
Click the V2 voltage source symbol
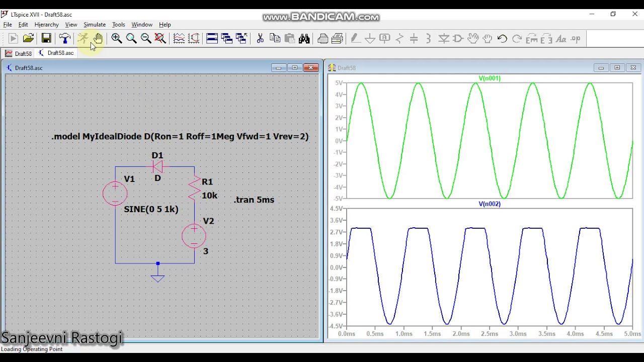coord(194,236)
